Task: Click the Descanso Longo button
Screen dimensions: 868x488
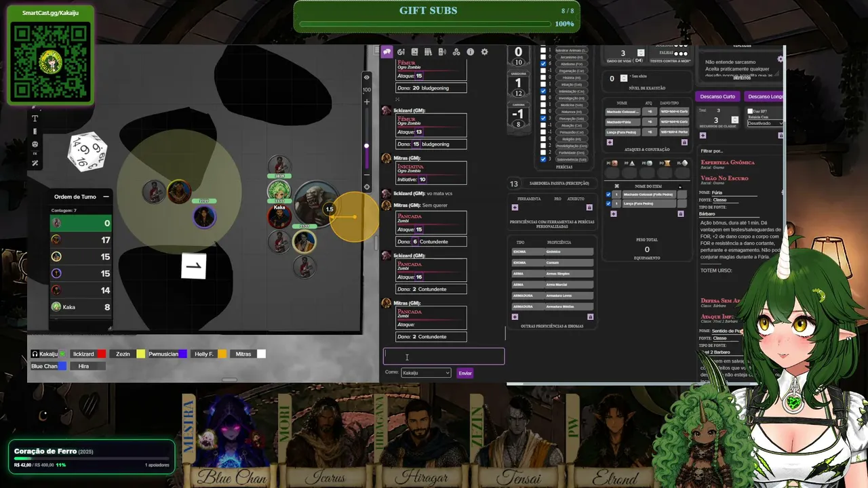Action: 764,97
